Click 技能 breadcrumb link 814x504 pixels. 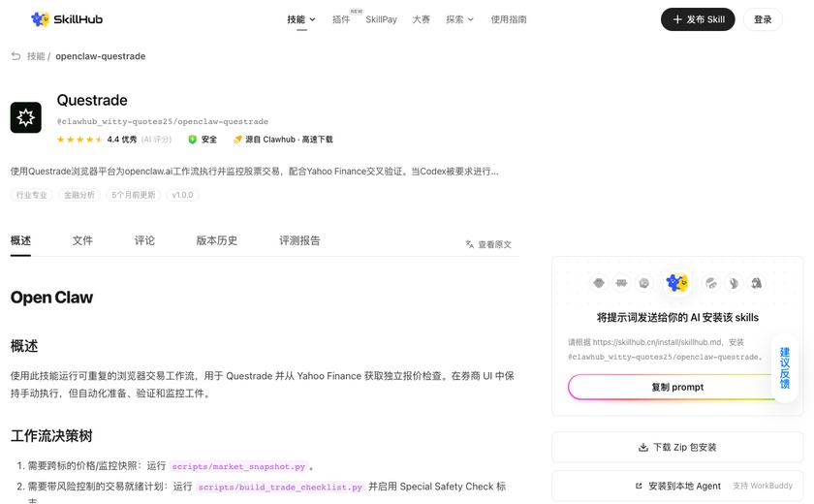click(36, 56)
